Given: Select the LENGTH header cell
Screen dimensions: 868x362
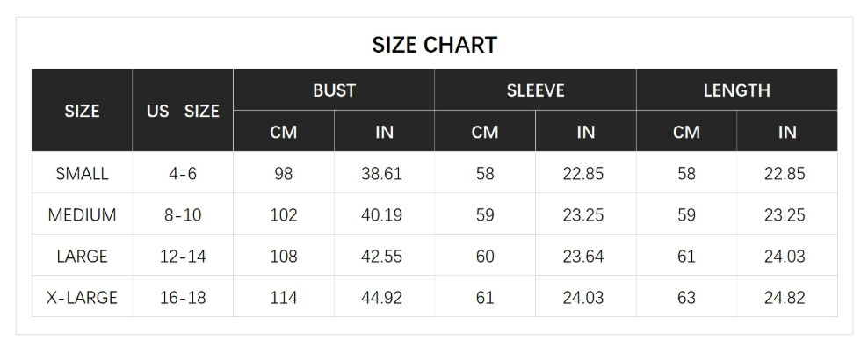Looking at the screenshot, I should pyautogui.click(x=736, y=90).
